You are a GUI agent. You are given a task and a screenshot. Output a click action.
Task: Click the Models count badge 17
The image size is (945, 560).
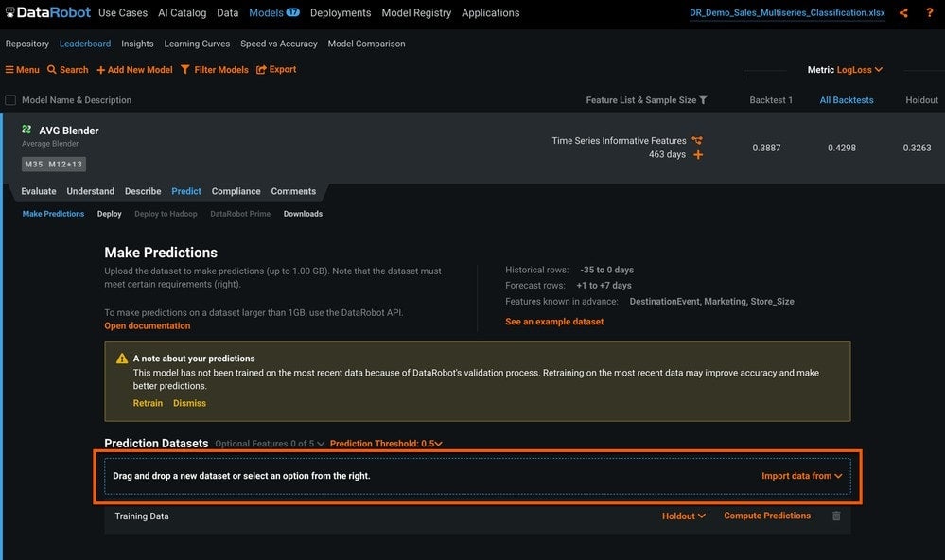tap(293, 12)
